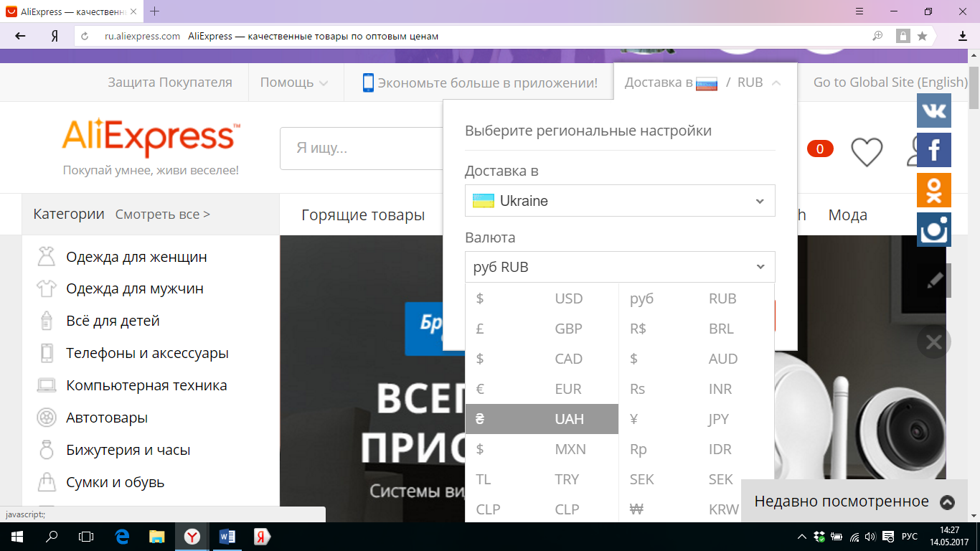Viewport: 980px width, 551px height.
Task: Select CAD currency option
Action: 542,359
